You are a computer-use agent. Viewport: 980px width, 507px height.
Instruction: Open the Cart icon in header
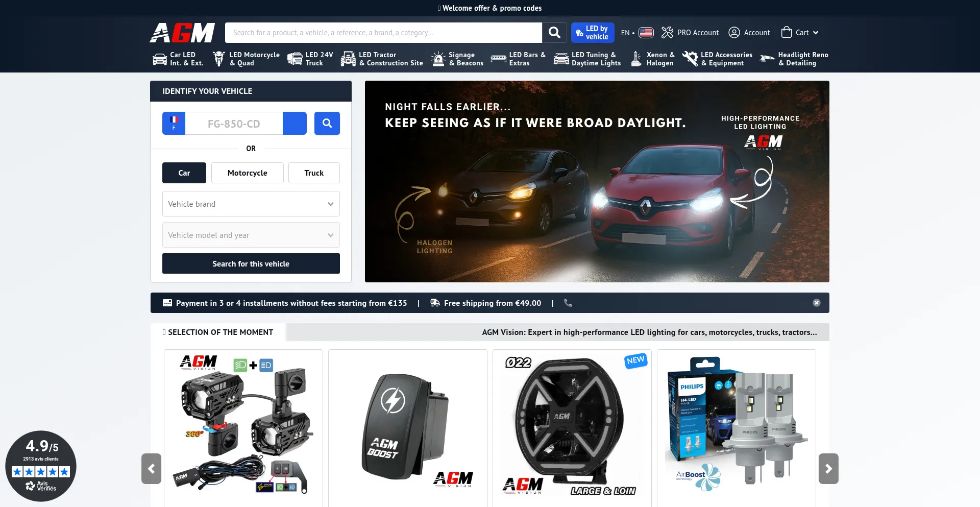point(787,33)
